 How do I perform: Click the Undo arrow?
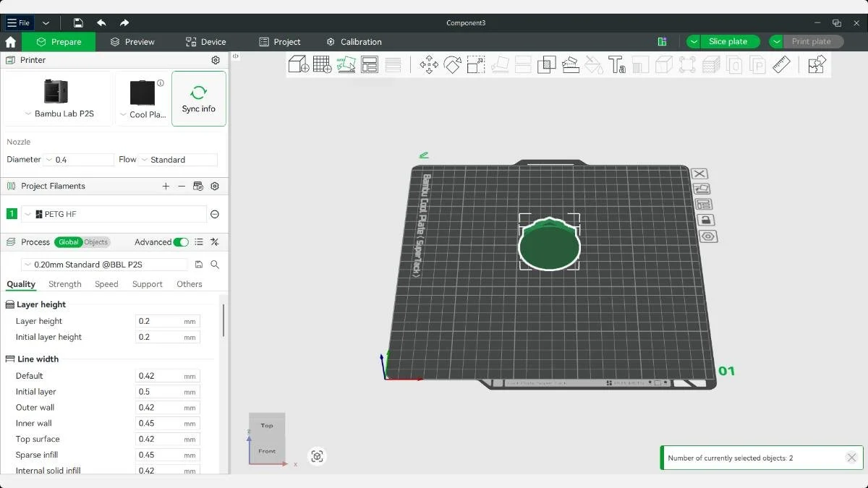tap(101, 23)
